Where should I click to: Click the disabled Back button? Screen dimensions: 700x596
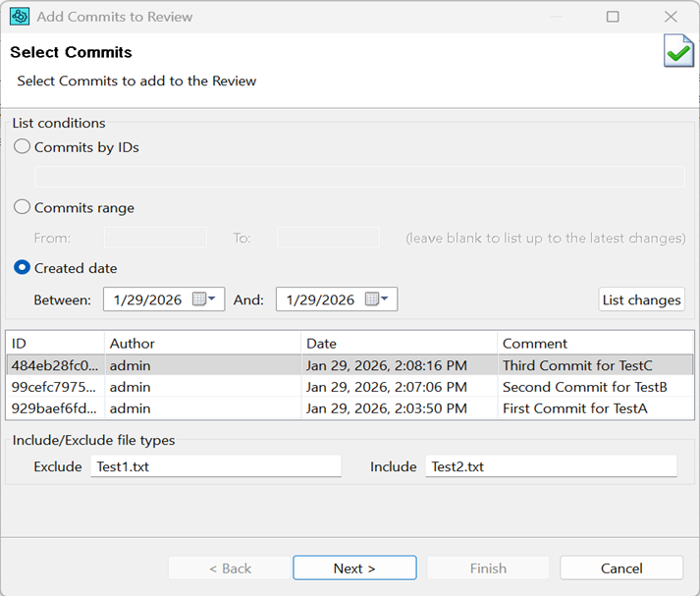tap(230, 568)
